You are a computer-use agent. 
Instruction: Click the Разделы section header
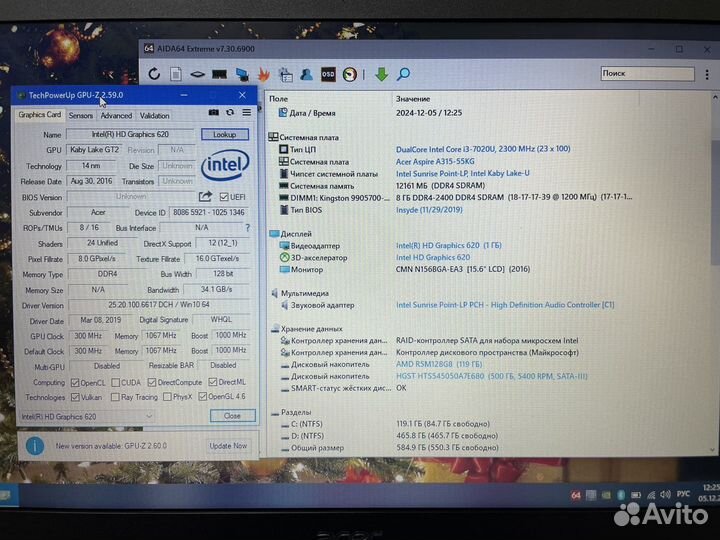pos(296,412)
